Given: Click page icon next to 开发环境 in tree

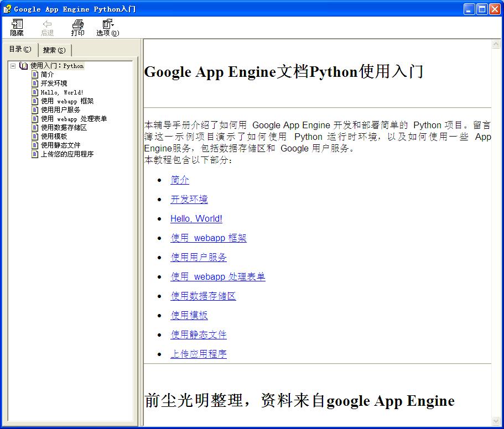Looking at the screenshot, I should (35, 83).
